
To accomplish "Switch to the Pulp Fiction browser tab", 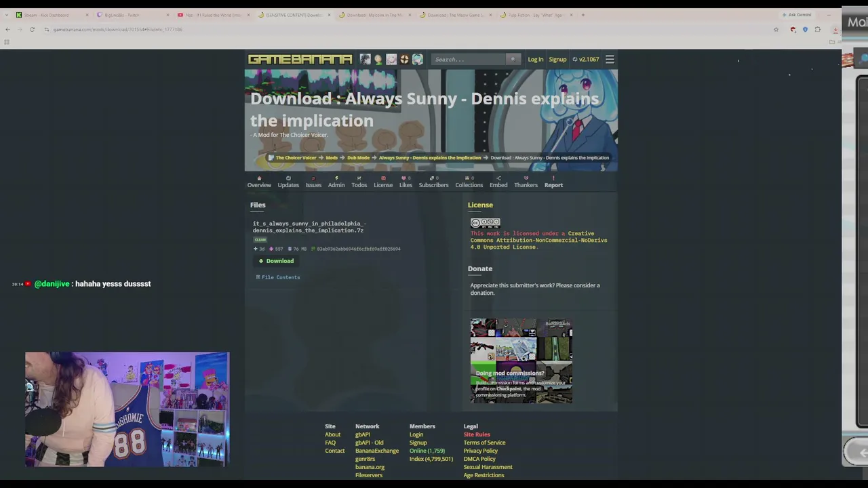I will [535, 15].
